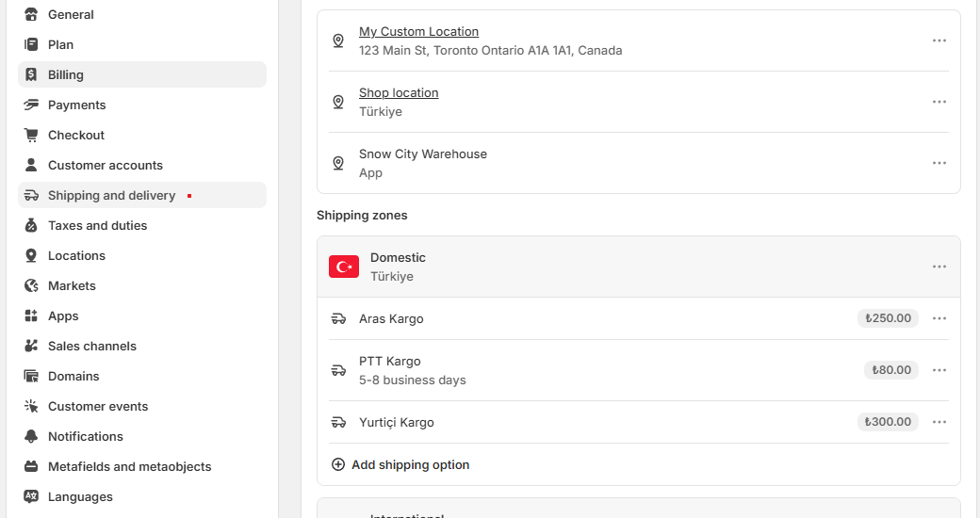Open the My Custom Location link

click(x=418, y=32)
